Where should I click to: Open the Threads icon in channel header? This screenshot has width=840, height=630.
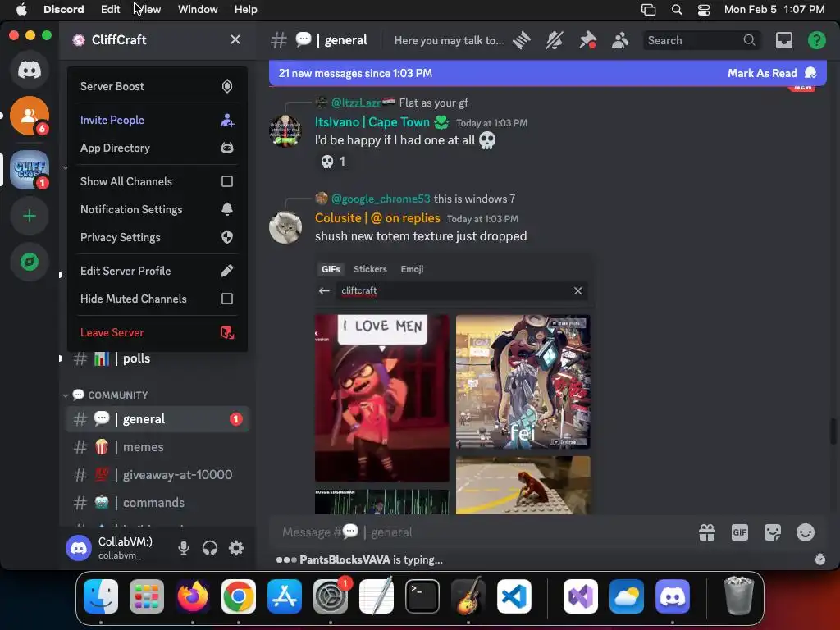521,40
